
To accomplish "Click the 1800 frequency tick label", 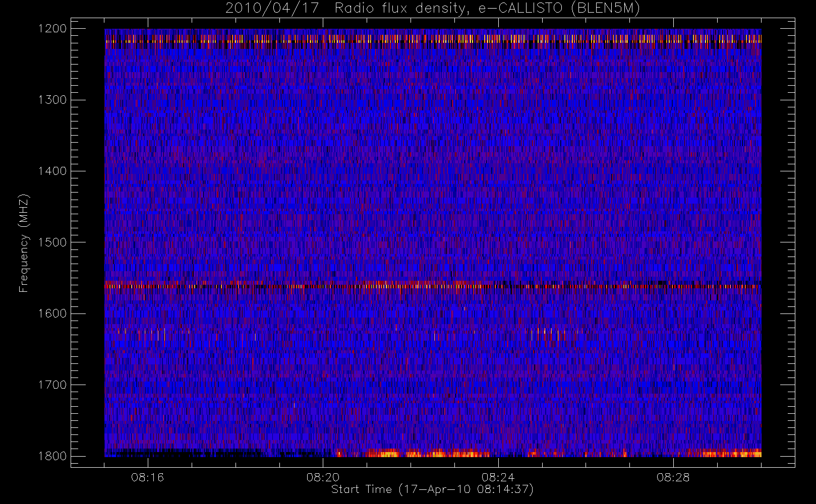I will click(52, 456).
